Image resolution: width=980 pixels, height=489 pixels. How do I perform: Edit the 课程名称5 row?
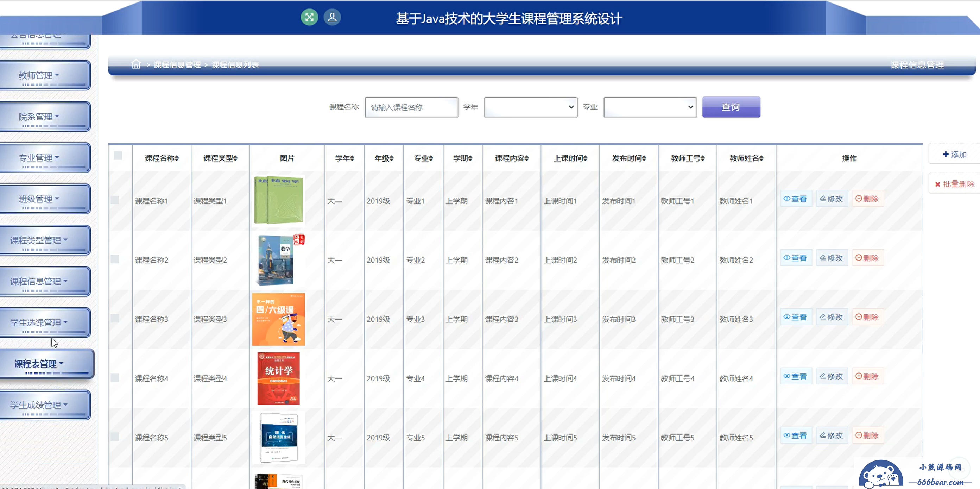coord(832,435)
